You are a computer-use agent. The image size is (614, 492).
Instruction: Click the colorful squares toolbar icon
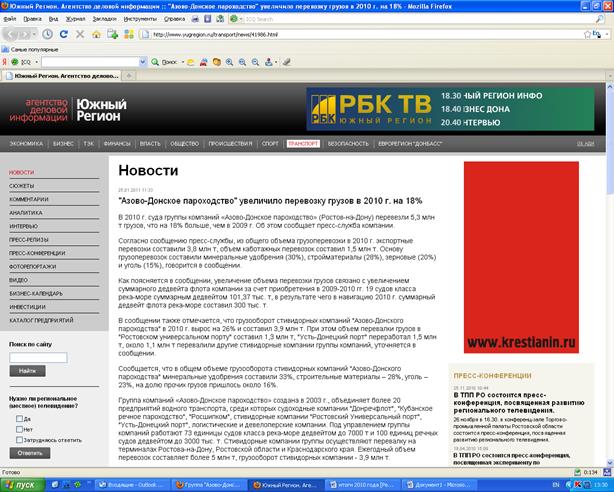coord(129,34)
